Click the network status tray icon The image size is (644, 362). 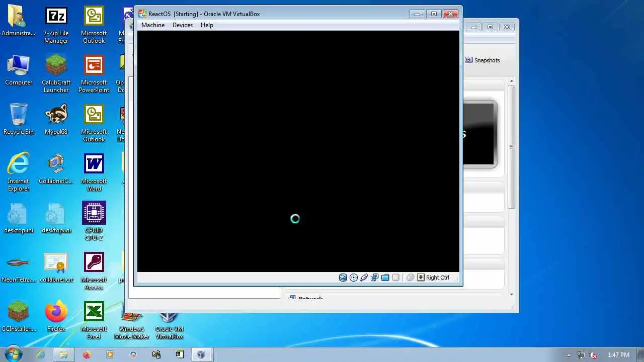pyautogui.click(x=581, y=355)
